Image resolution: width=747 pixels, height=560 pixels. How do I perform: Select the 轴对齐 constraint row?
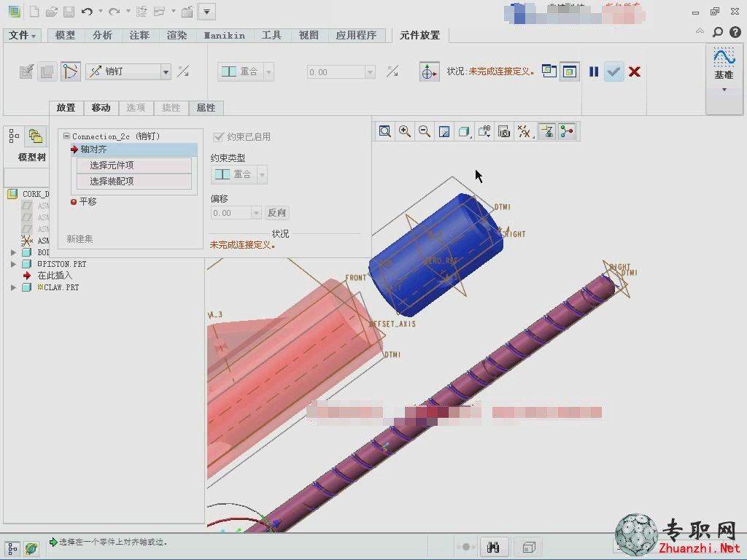click(x=134, y=149)
